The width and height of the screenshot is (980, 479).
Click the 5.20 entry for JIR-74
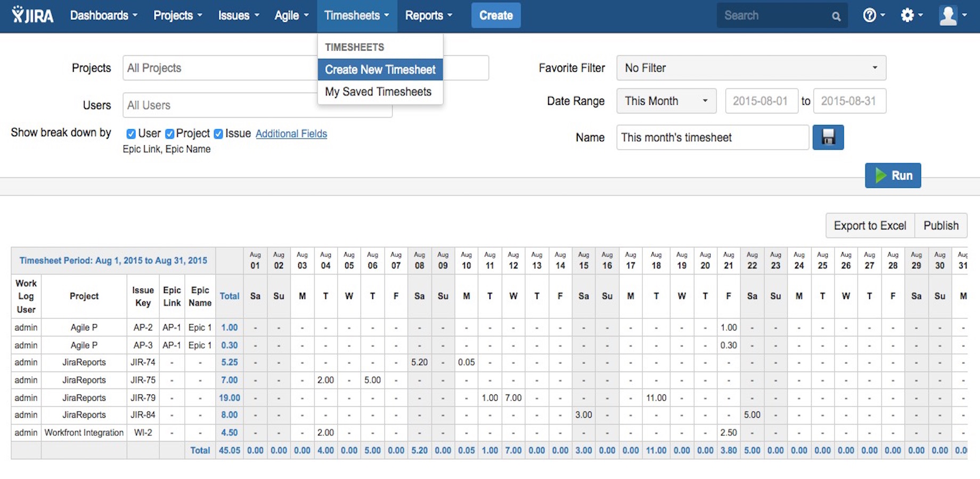point(420,362)
